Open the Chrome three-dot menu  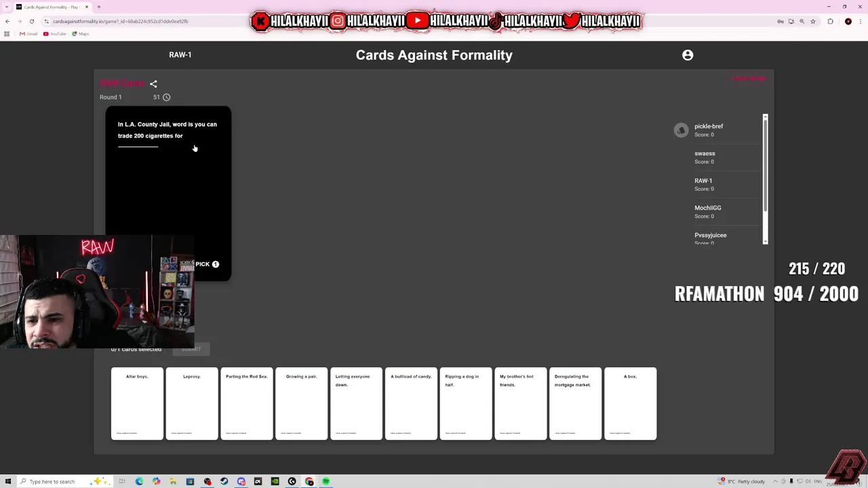(860, 21)
